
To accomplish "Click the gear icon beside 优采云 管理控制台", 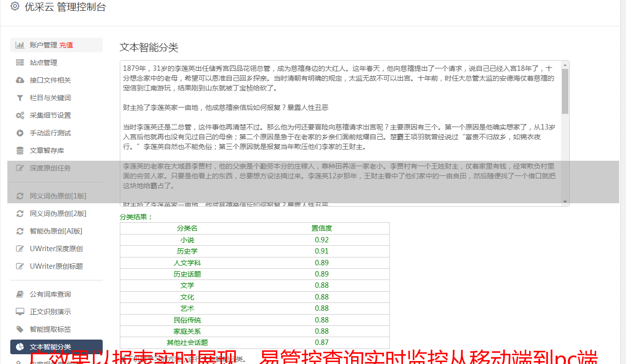I will point(15,6).
